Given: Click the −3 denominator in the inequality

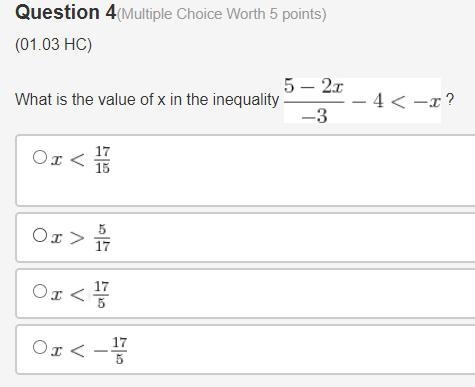Looking at the screenshot, I should 314,116.
